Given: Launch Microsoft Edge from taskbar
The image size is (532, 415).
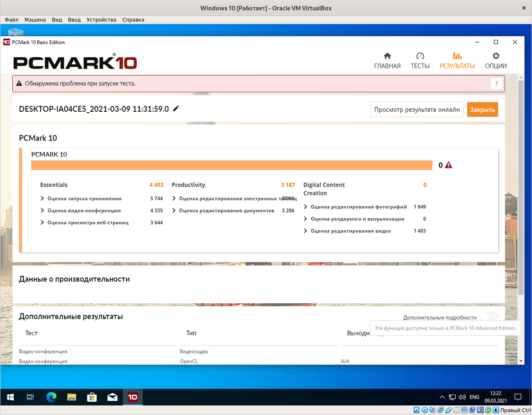Looking at the screenshot, I should pyautogui.click(x=51, y=397).
